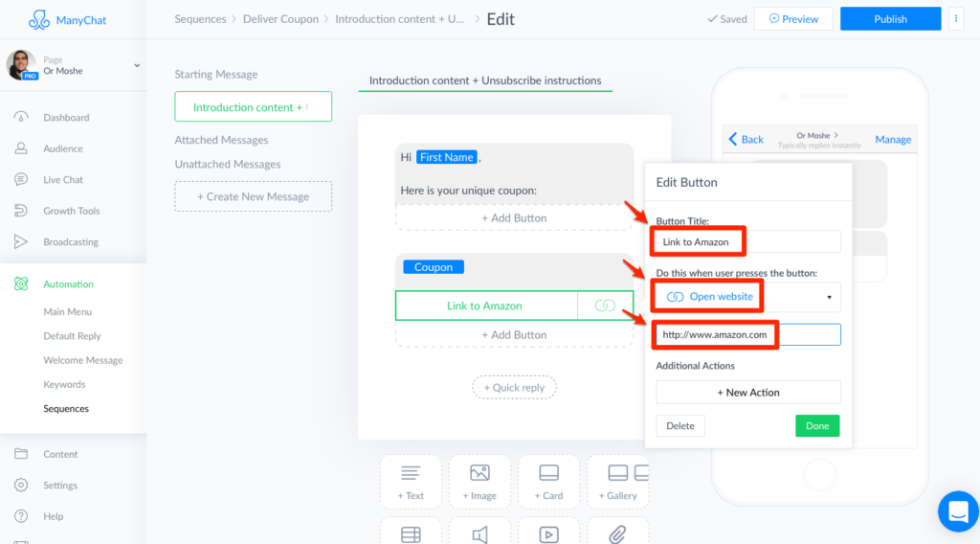Add a Text block
The height and width of the screenshot is (544, 980).
coord(411,482)
